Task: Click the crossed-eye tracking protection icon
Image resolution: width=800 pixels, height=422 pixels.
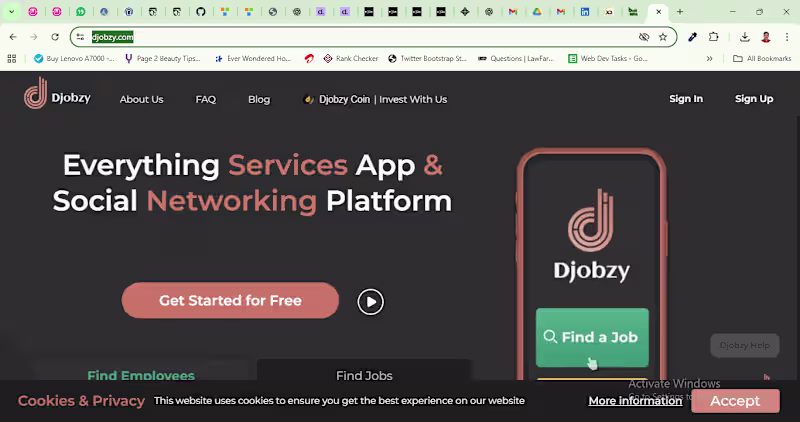Action: point(644,37)
